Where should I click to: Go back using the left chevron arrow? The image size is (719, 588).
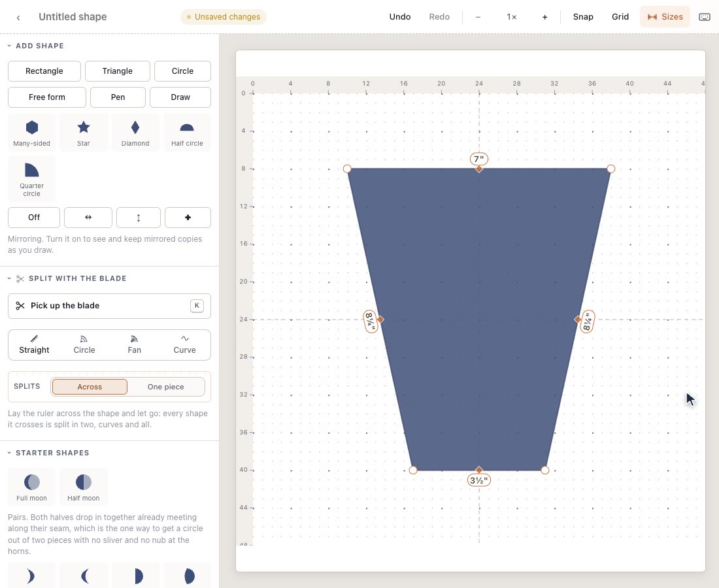18,18
